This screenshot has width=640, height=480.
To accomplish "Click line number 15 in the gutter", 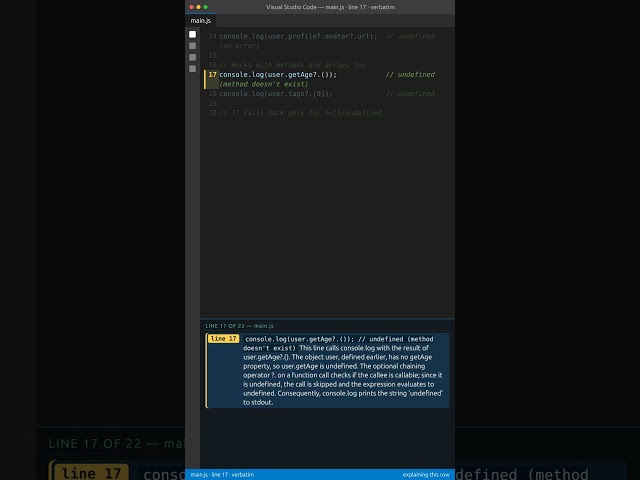I will click(x=212, y=56).
